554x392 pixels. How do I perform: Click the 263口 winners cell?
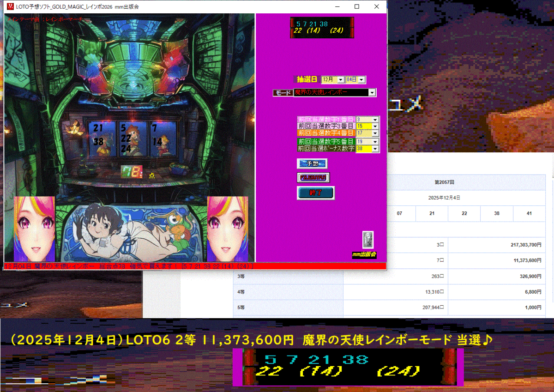click(396, 277)
